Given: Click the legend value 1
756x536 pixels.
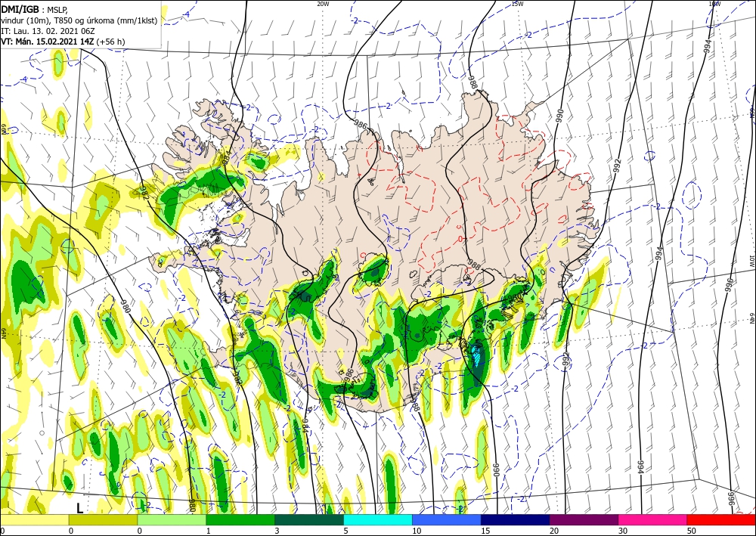Looking at the screenshot, I should tap(209, 531).
